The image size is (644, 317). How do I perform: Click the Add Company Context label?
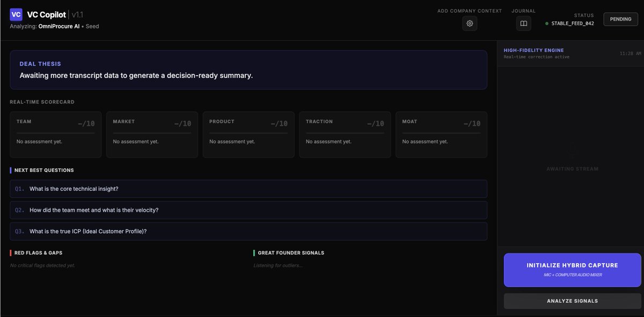[470, 11]
